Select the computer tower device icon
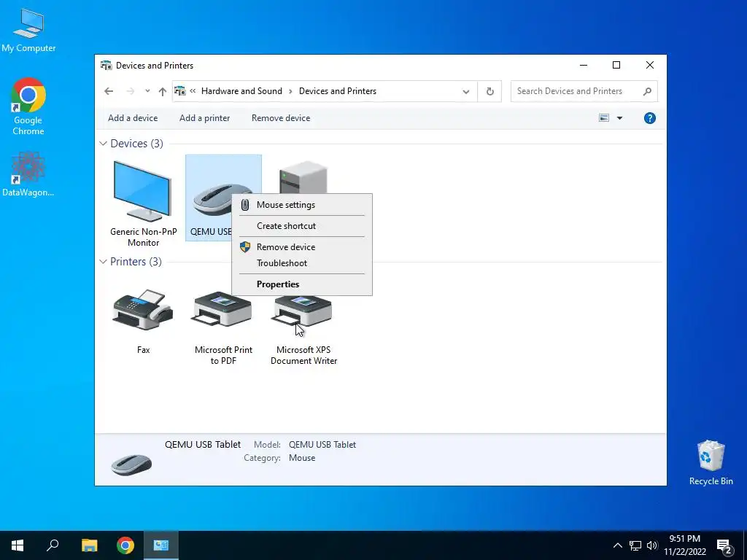This screenshot has height=560, width=747. (303, 177)
